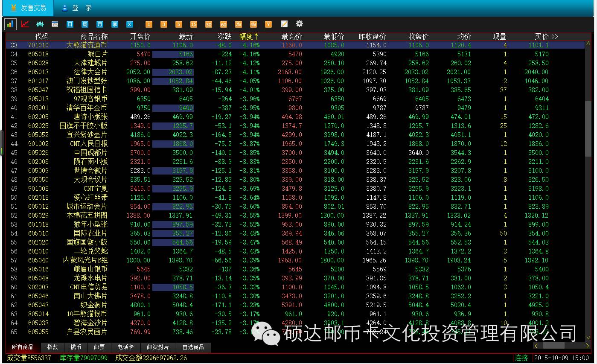Image resolution: width=597 pixels, height=364 pixels.
Task: Toggle sort on 幅度 column header
Action: click(249, 37)
